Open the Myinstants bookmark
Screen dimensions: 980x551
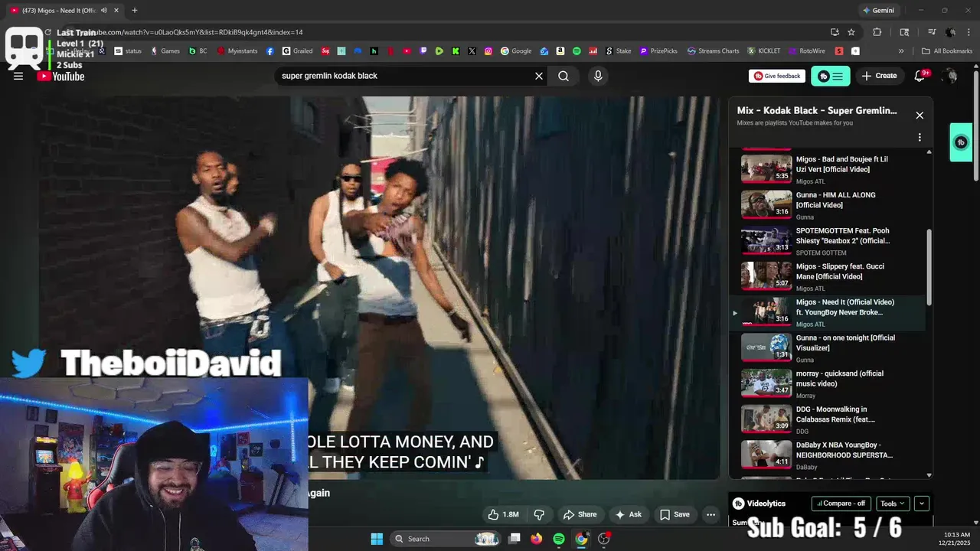tap(237, 51)
